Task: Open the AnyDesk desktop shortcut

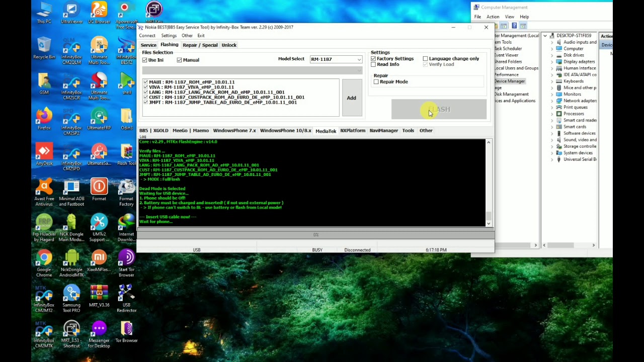Action: point(44,154)
